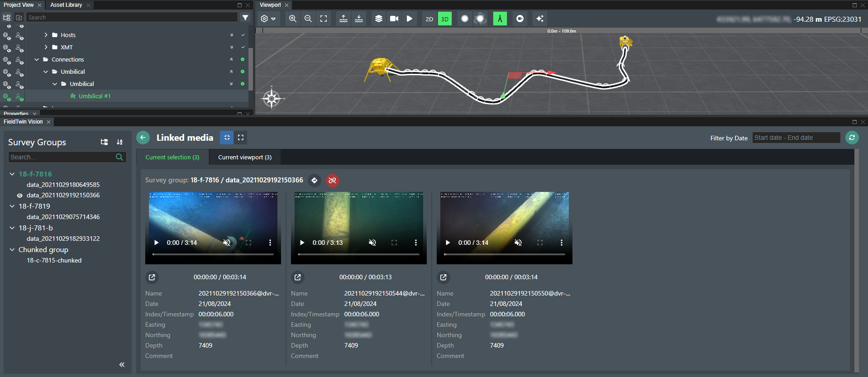This screenshot has height=377, width=868.
Task: Toggle eye icon beside data_20211029192150366
Action: [19, 196]
